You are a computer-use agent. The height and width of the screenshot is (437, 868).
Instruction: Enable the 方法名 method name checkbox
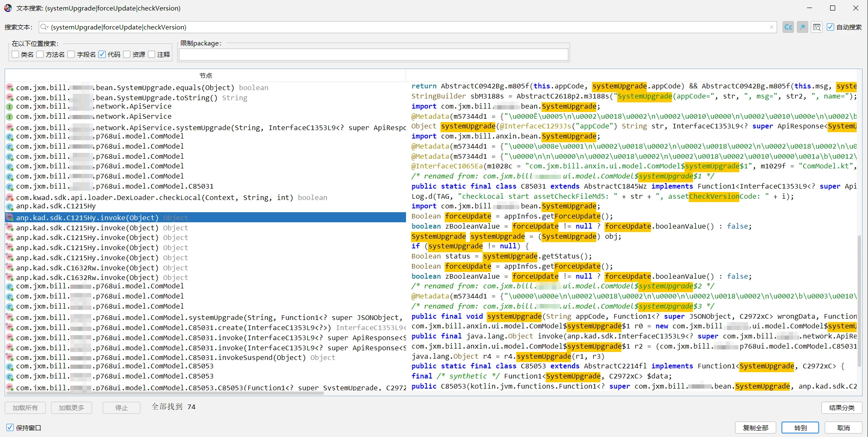coord(40,54)
